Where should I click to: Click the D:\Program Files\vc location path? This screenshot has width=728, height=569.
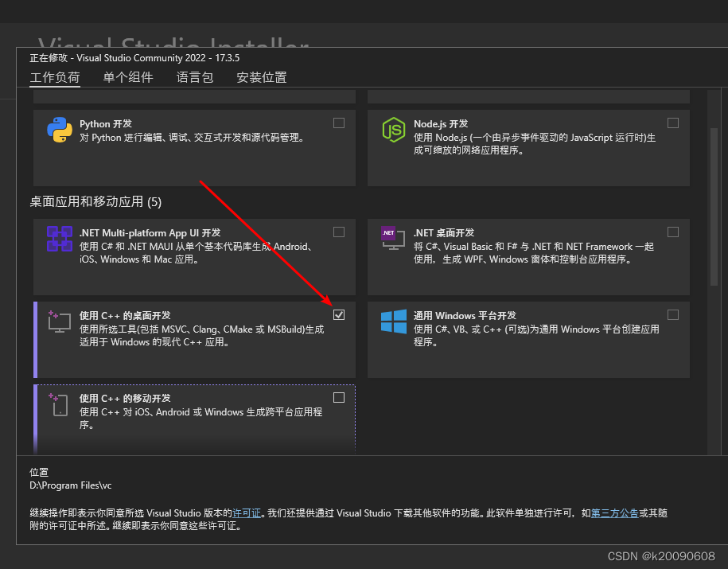tap(71, 485)
